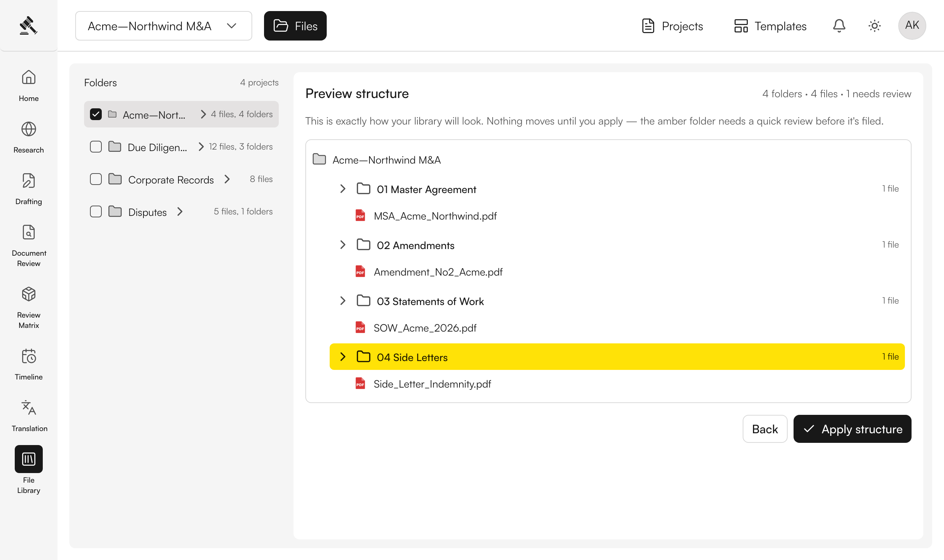Expand the Acme—Nort... folder chevron

pos(203,114)
